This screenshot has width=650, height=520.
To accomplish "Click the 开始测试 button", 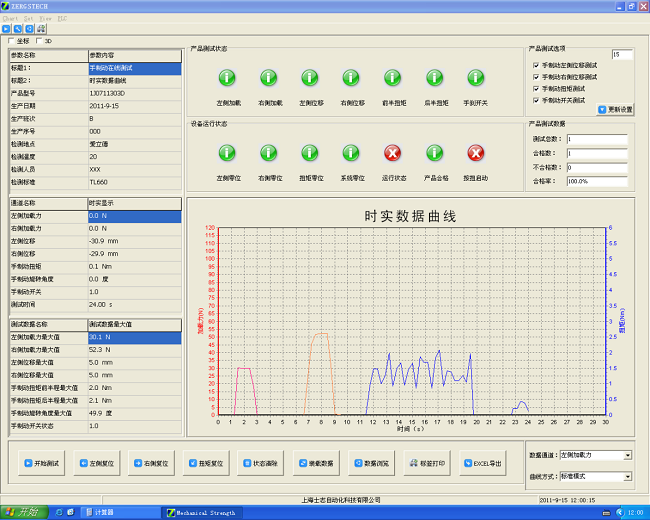I will [41, 463].
